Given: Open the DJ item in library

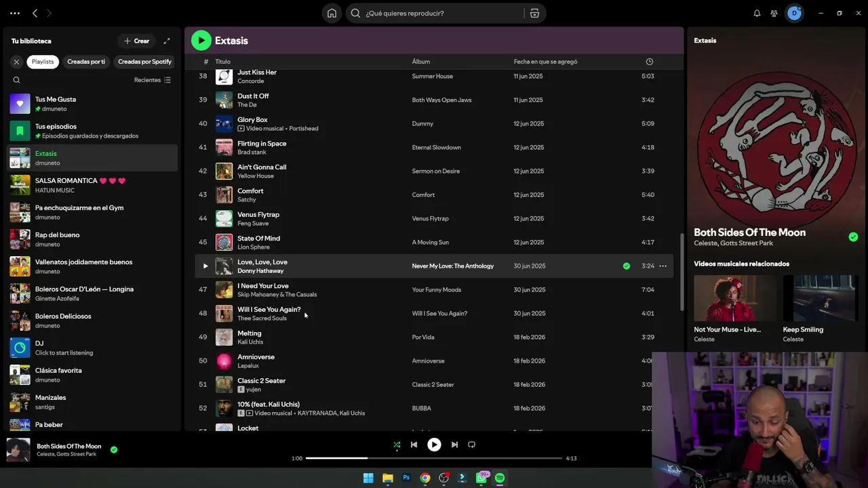Looking at the screenshot, I should pos(92,348).
